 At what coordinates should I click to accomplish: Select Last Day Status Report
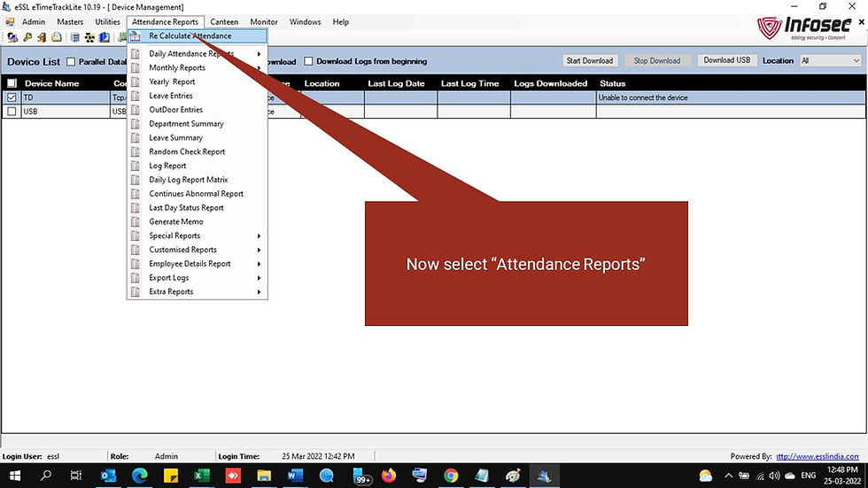(x=198, y=208)
